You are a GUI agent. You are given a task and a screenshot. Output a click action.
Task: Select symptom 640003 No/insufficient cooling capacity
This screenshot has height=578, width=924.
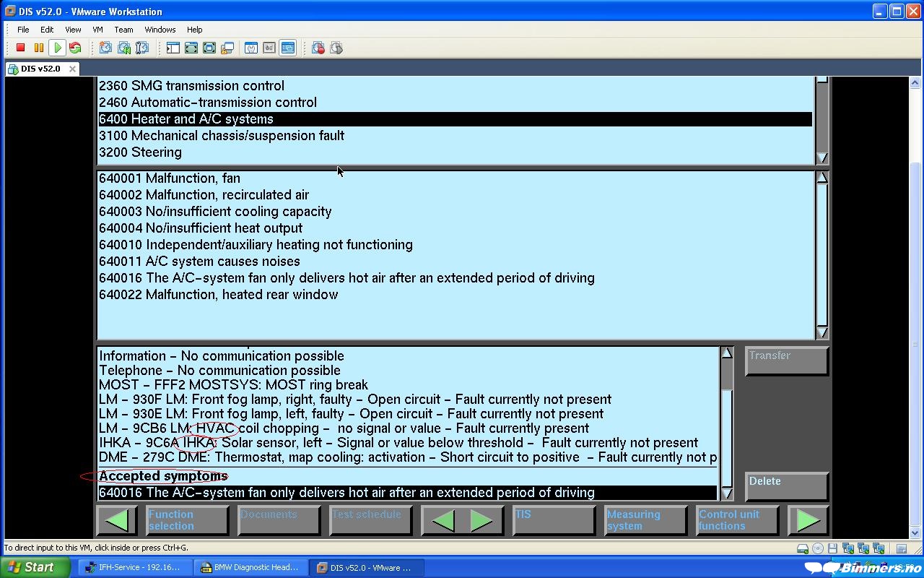pos(215,212)
